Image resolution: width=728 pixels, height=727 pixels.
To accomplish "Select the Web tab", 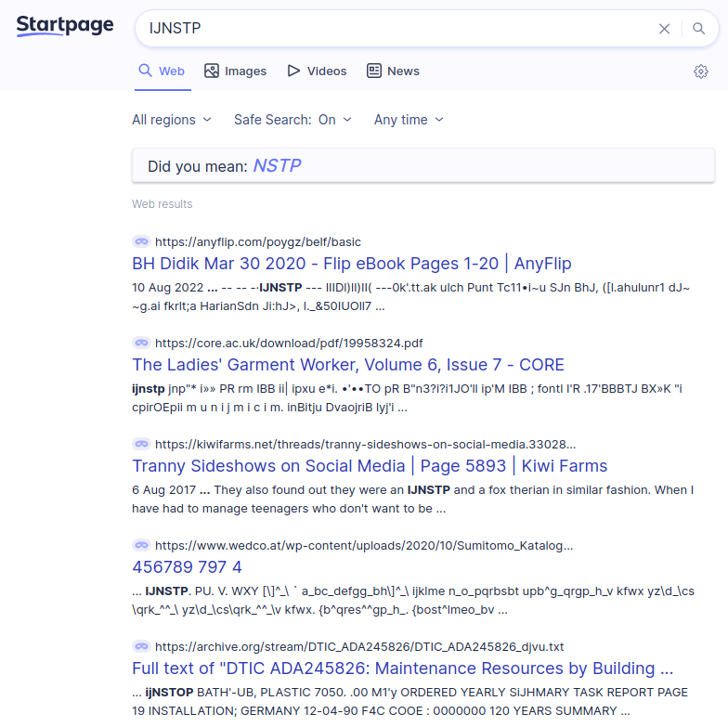I will coord(162,71).
